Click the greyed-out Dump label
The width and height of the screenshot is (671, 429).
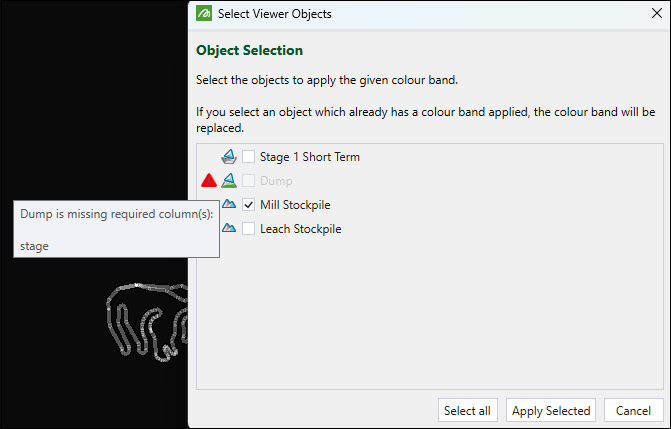(x=276, y=181)
